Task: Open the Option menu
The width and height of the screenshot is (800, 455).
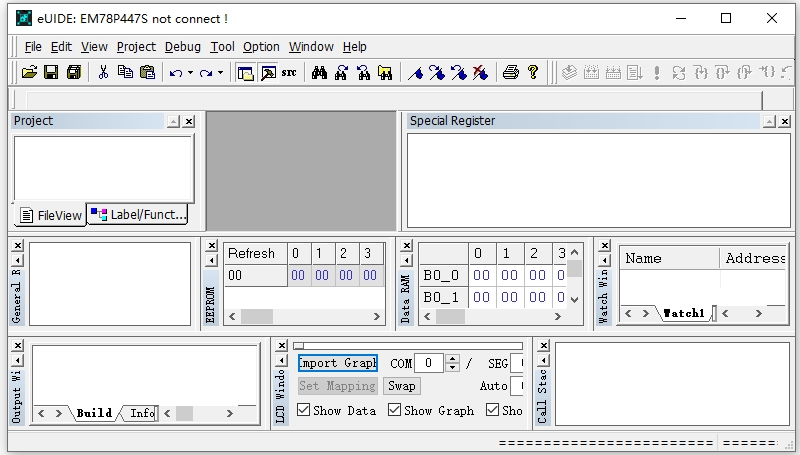Action: [261, 47]
